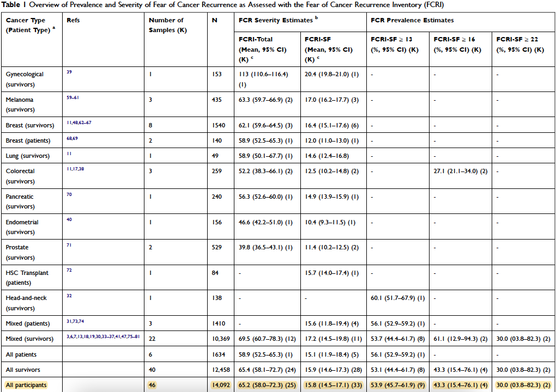Click the value '15.1 (11.9–18.4) (5)'

331,354
